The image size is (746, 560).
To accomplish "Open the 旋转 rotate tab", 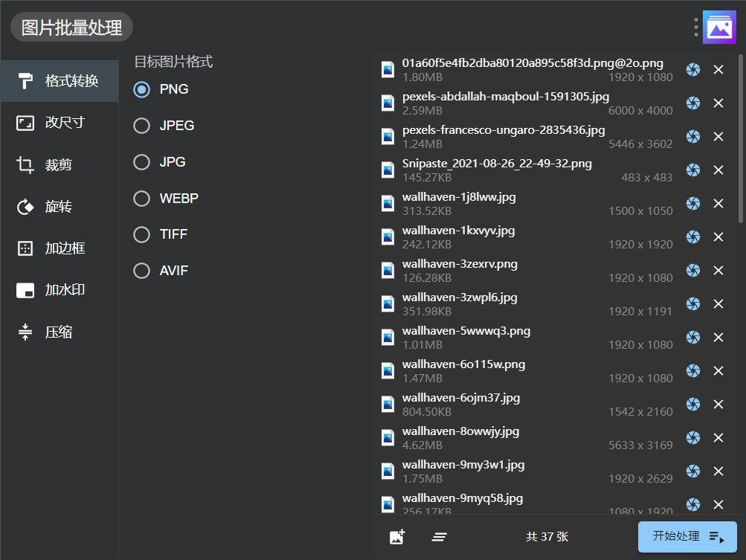I will point(59,207).
